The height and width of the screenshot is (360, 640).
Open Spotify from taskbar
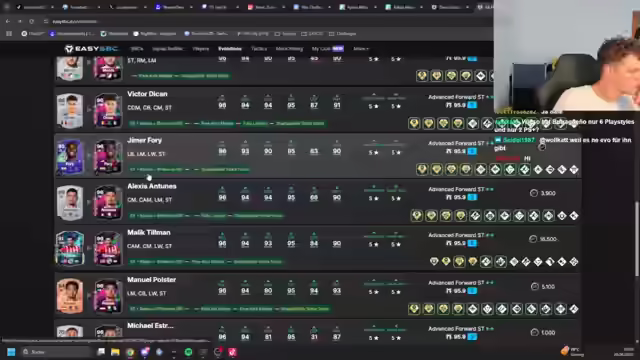[188, 352]
